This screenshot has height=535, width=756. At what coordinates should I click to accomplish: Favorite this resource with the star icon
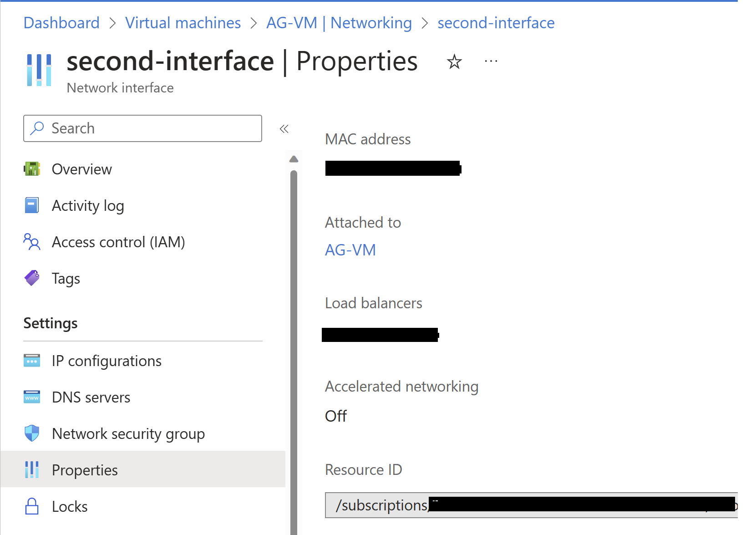(454, 61)
